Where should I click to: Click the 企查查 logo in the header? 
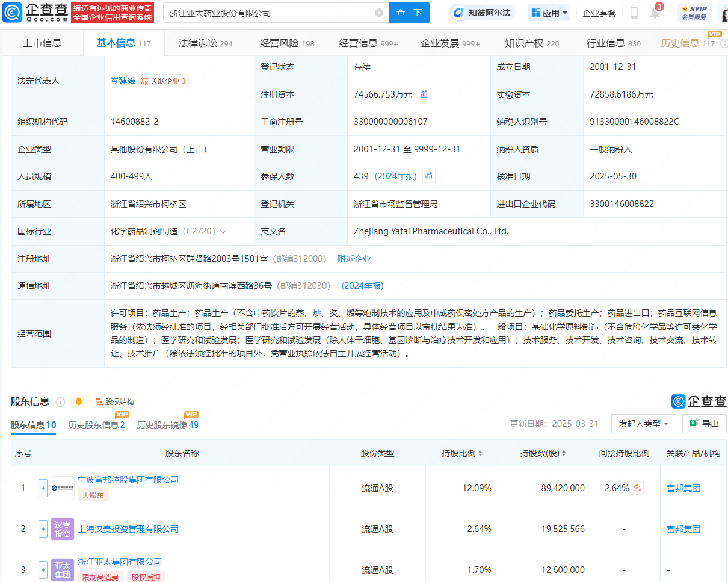pyautogui.click(x=35, y=12)
